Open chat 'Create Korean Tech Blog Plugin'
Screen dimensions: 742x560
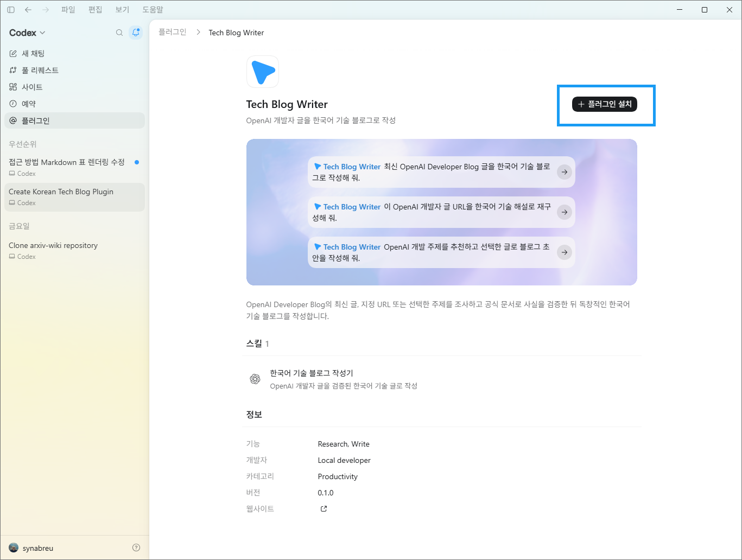[x=74, y=196]
